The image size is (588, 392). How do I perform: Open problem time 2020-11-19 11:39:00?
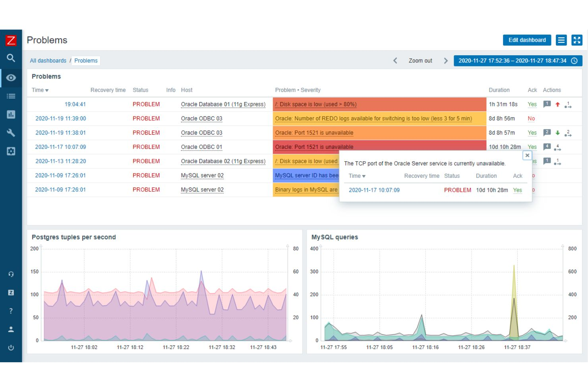click(60, 119)
